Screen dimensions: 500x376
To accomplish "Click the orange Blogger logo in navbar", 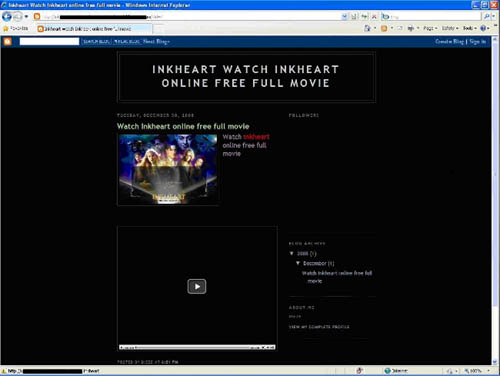I will point(7,41).
